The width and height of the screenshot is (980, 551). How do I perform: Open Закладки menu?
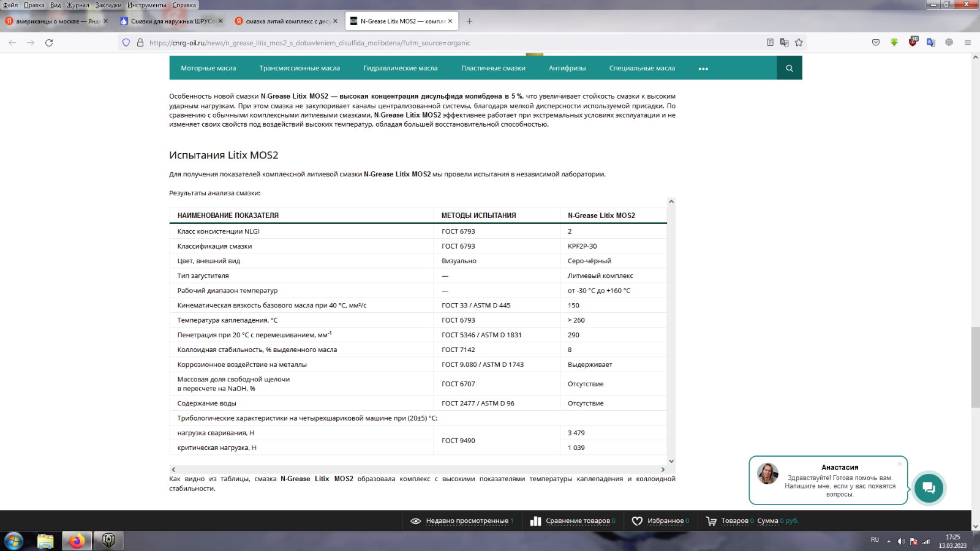click(x=108, y=5)
